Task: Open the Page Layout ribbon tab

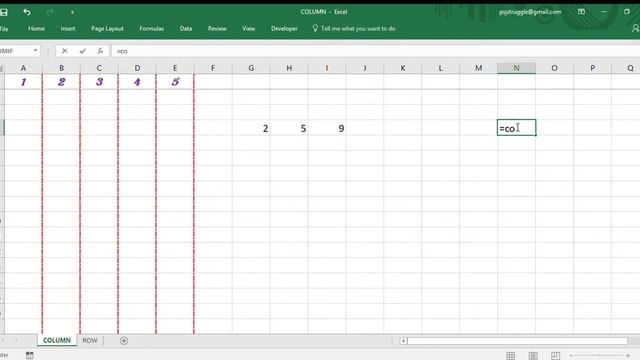Action: [107, 29]
